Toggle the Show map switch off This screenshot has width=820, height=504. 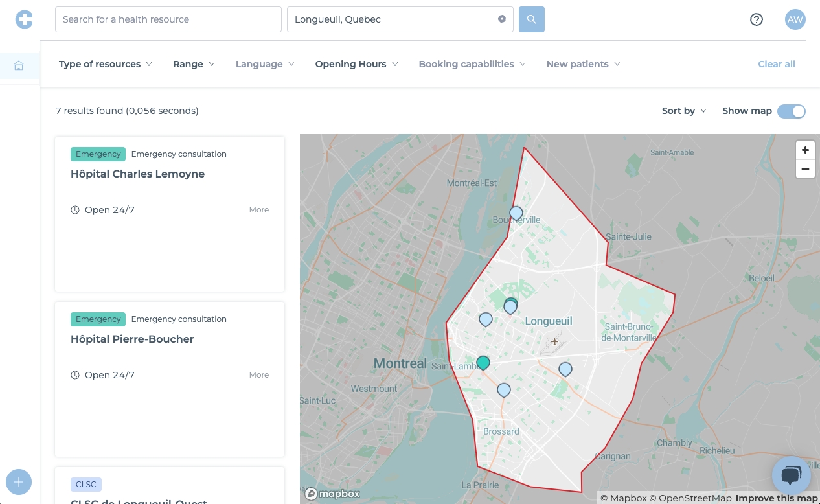791,111
